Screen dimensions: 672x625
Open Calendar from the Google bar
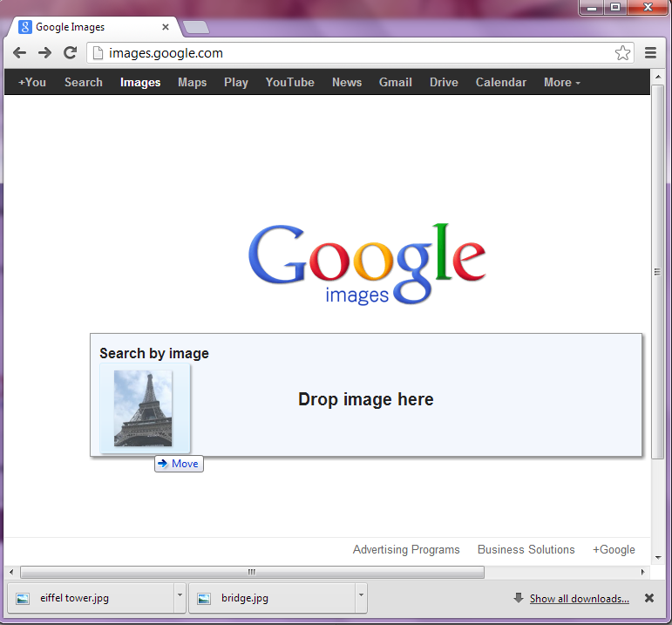500,82
